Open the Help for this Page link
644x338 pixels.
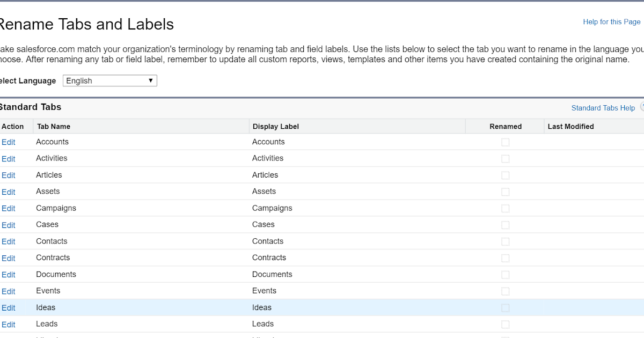pyautogui.click(x=612, y=22)
